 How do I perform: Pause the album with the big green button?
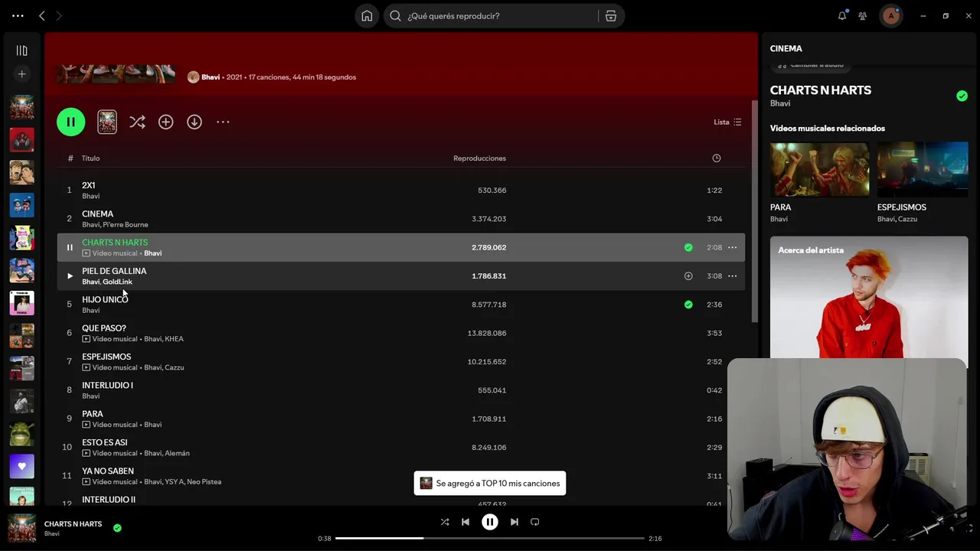tap(70, 122)
